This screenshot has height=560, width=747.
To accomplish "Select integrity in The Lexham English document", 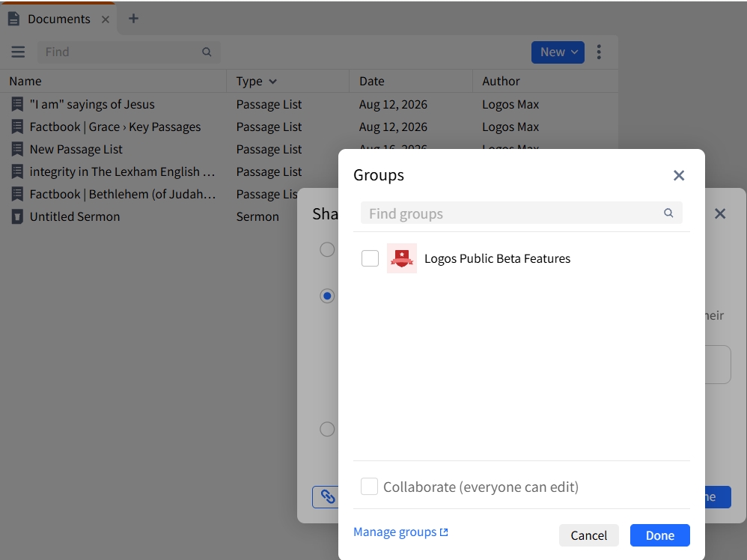I will coord(123,171).
